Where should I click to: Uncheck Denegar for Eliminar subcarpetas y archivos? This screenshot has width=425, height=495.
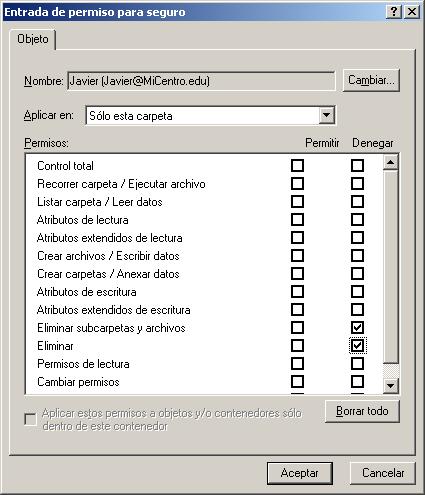point(357,328)
